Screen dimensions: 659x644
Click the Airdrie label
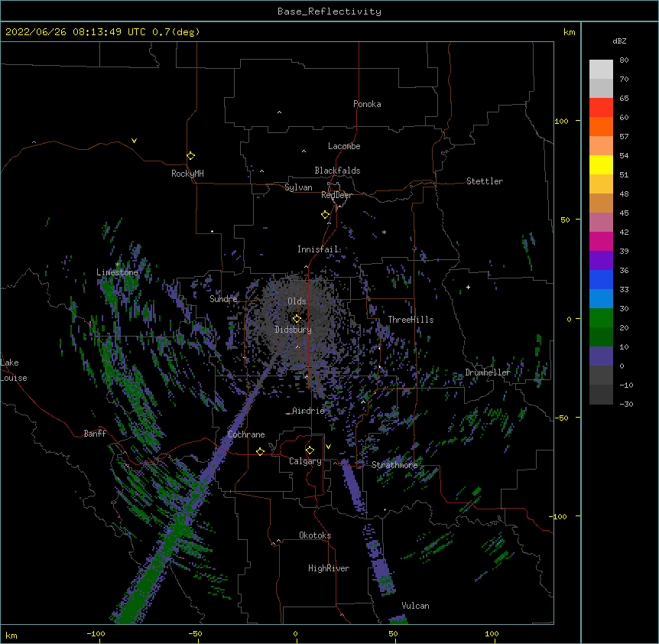pos(309,411)
